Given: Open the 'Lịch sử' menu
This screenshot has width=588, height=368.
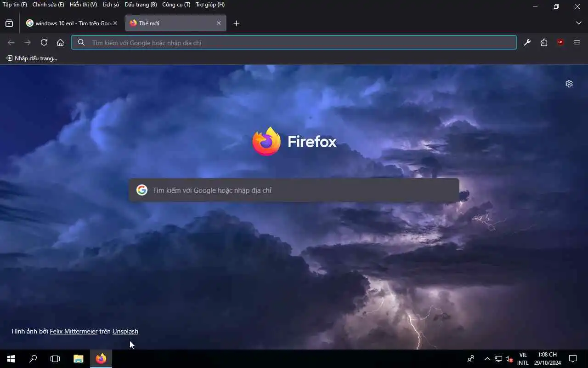Looking at the screenshot, I should tap(111, 5).
